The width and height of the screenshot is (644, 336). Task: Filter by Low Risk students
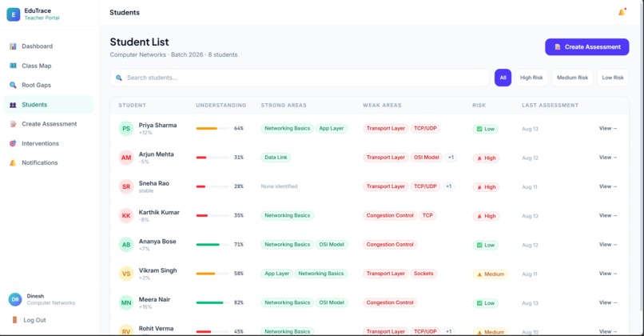tap(613, 78)
